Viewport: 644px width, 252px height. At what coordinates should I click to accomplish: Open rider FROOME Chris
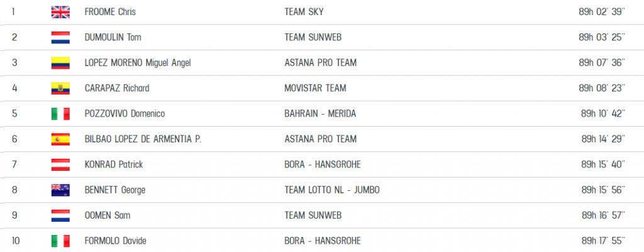pyautogui.click(x=109, y=12)
